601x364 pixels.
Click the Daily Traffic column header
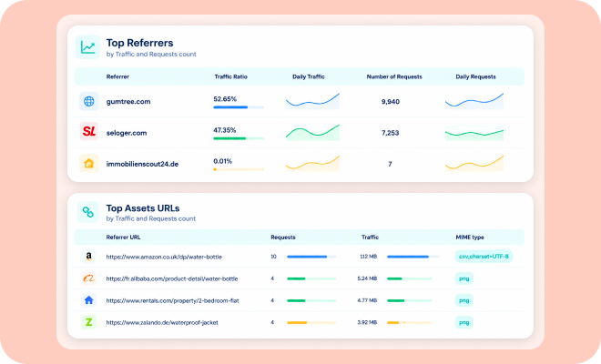309,76
